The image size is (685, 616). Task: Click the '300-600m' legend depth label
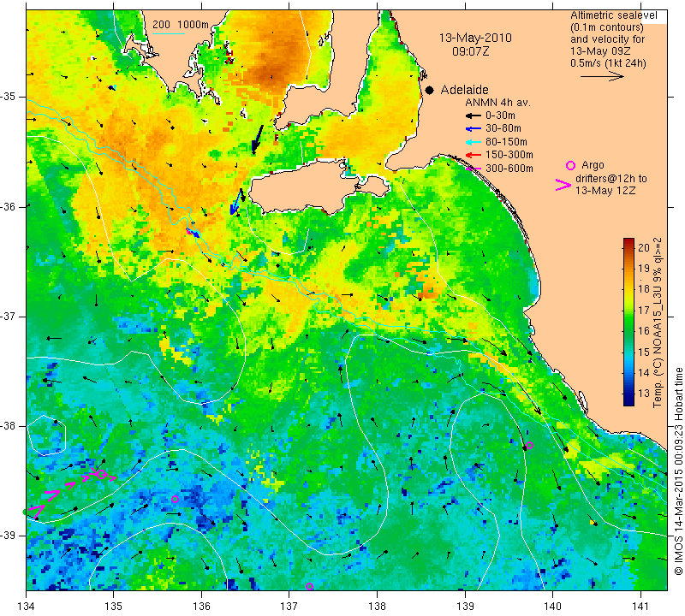(x=509, y=169)
